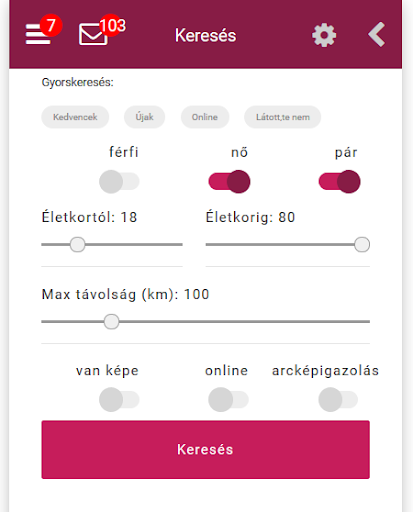This screenshot has height=512, width=413.
Task: Choose the Online quick search chip
Action: [x=205, y=117]
